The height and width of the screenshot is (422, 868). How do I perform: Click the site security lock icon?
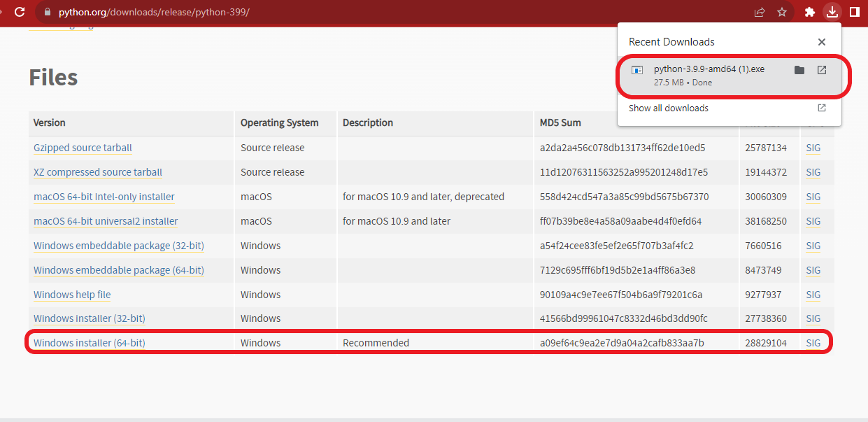pyautogui.click(x=48, y=13)
